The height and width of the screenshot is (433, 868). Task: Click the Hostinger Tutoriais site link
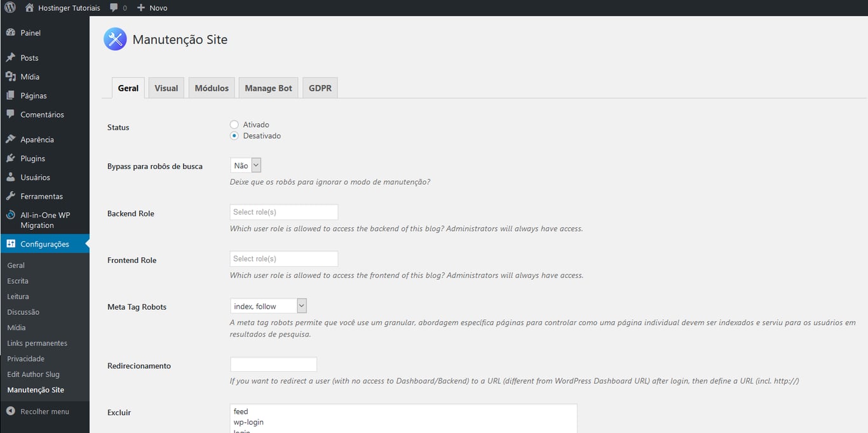tap(69, 8)
